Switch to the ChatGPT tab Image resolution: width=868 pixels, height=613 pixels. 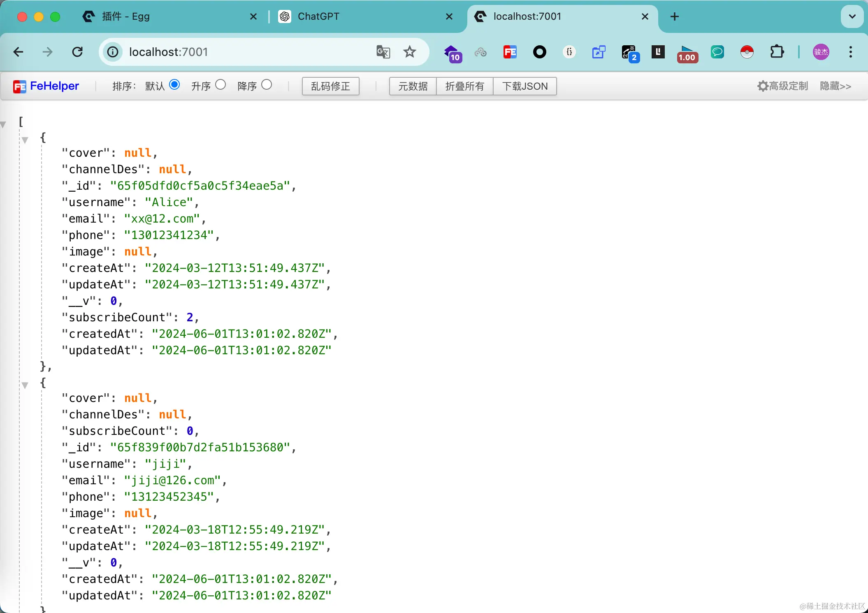(318, 16)
